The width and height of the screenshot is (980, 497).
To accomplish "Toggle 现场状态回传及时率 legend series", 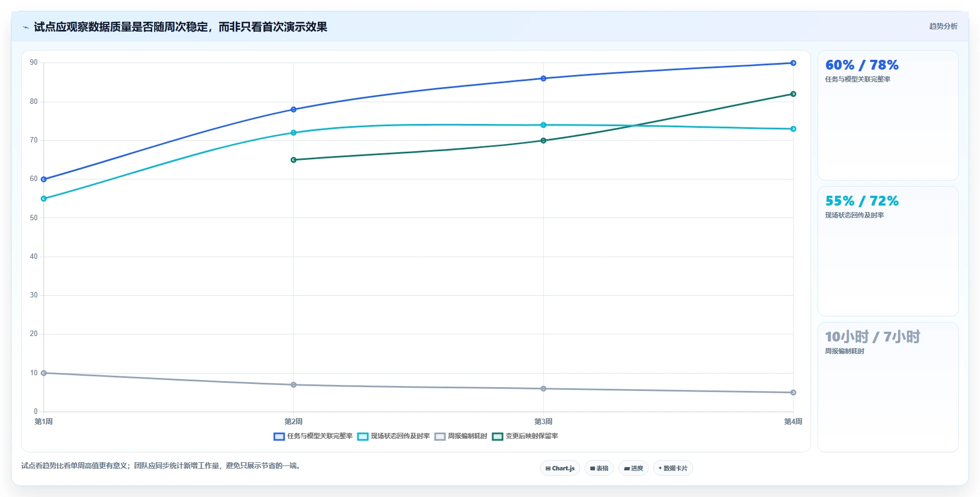I will pos(394,436).
